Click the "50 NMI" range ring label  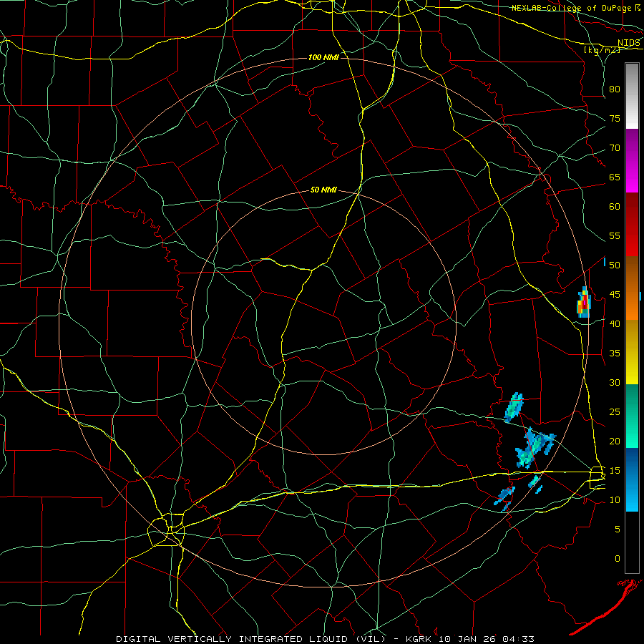[323, 190]
